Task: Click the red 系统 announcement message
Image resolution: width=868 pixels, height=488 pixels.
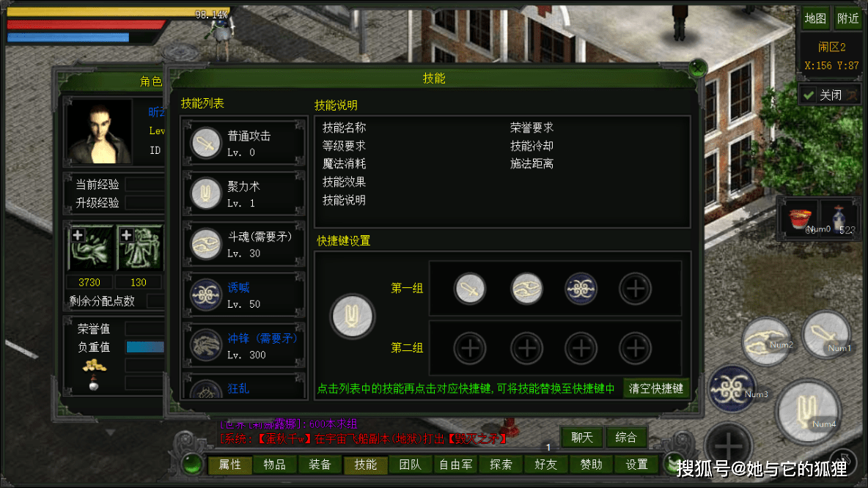Action: (363, 439)
